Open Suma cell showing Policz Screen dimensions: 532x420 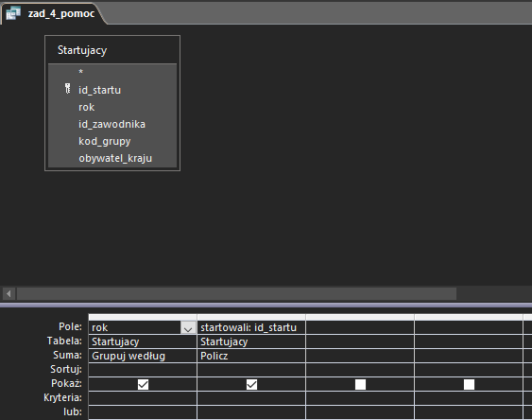(x=251, y=356)
